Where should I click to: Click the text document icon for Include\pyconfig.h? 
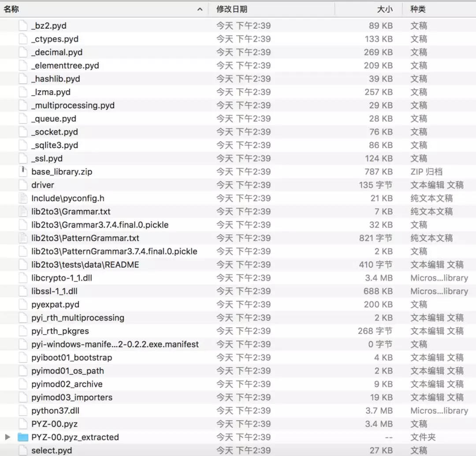[22, 198]
